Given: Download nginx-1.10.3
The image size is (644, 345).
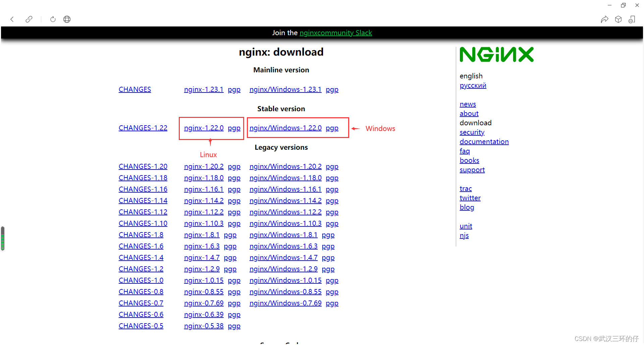Looking at the screenshot, I should pos(204,223).
